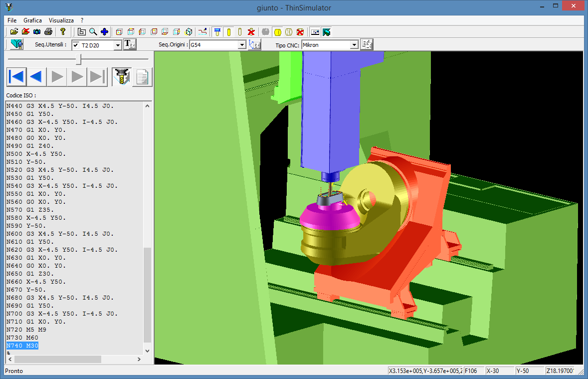Toggle the tool holder display icon
Viewport: 588px width, 379px height.
[217, 32]
